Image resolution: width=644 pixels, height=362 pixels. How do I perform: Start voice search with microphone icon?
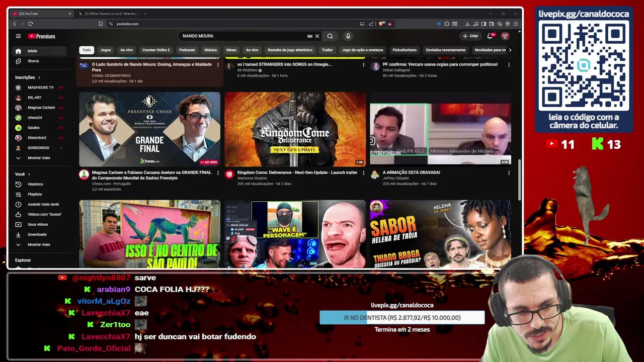pyautogui.click(x=348, y=36)
